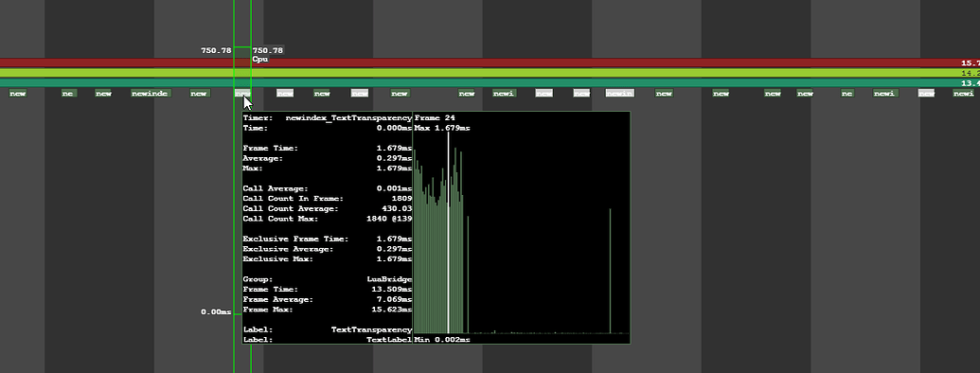Click the 'Call Count In Frame: 1809' row

[328, 199]
